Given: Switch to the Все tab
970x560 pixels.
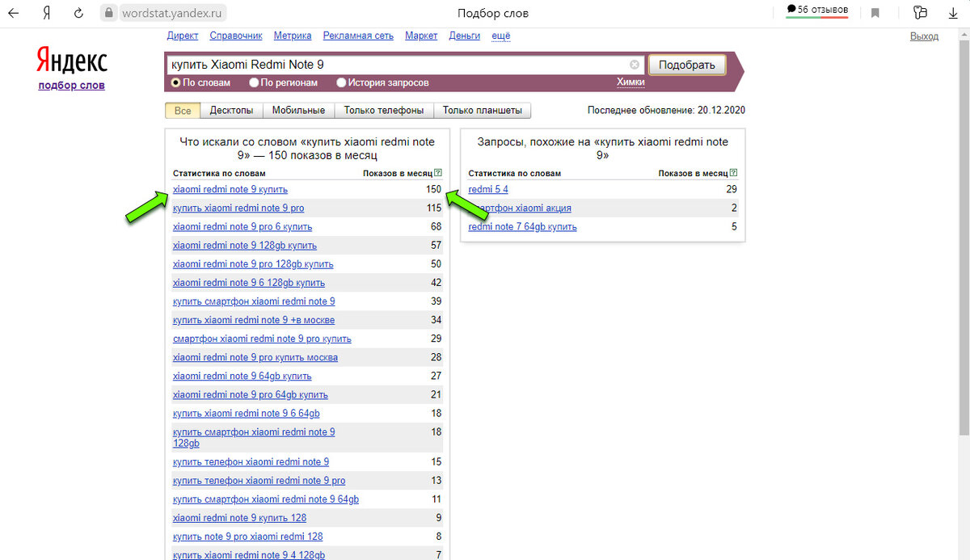Looking at the screenshot, I should (183, 111).
